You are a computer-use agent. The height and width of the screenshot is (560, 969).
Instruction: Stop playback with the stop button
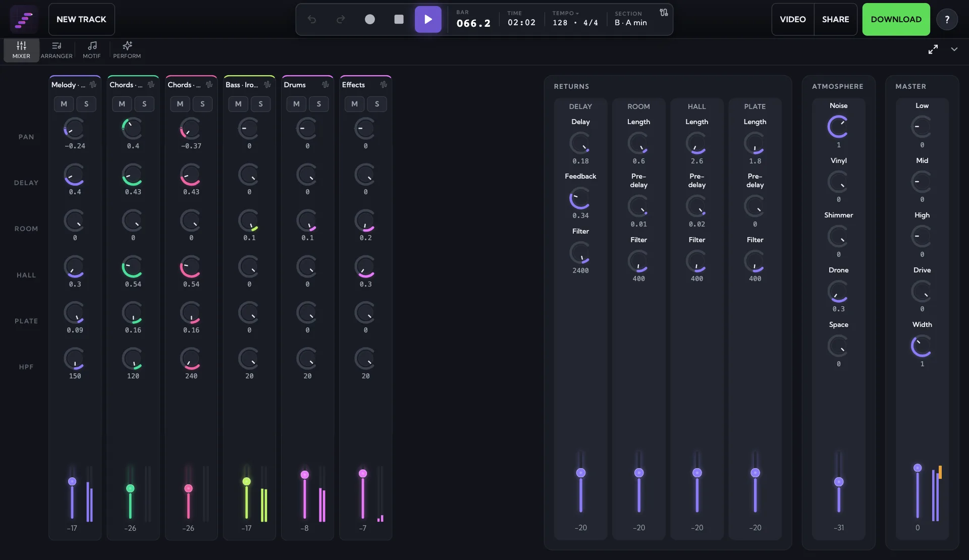pos(399,19)
